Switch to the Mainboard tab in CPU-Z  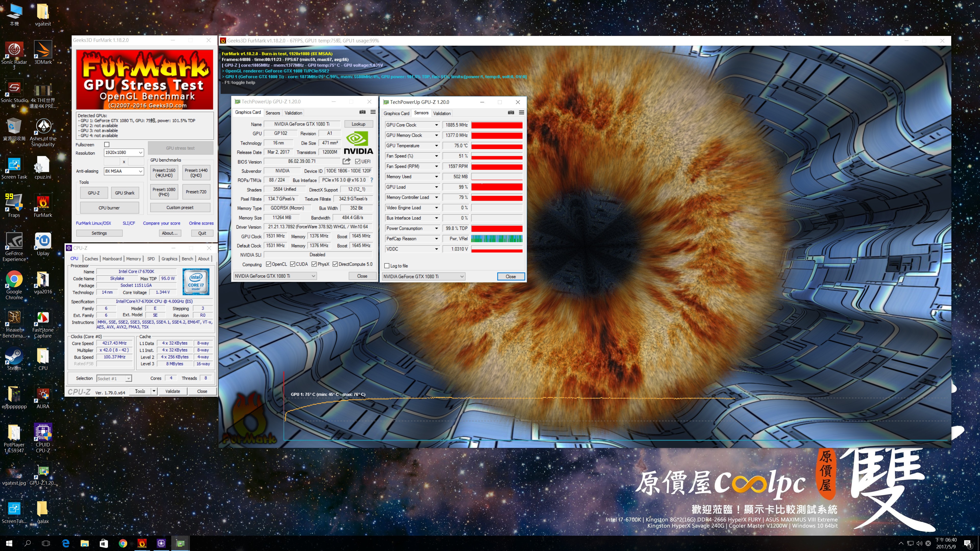(x=112, y=259)
